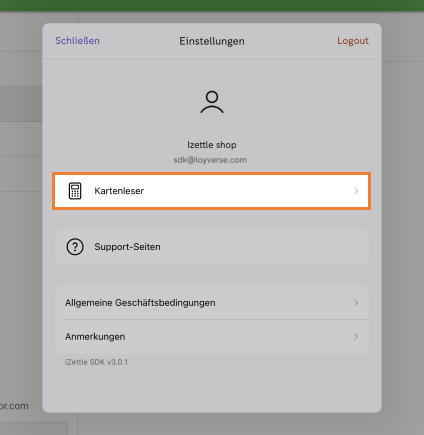Screen dimensions: 424x435
Task: Log out using the Logout link
Action: pos(353,41)
